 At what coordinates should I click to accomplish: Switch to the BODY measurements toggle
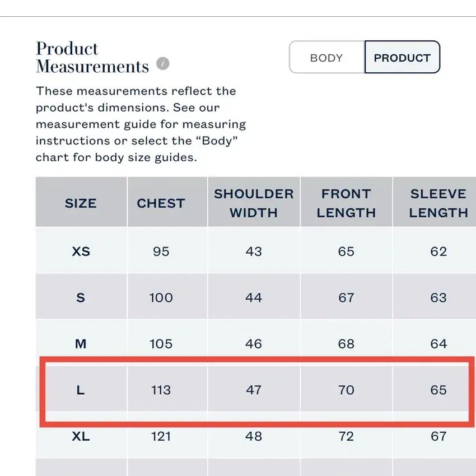point(327,57)
